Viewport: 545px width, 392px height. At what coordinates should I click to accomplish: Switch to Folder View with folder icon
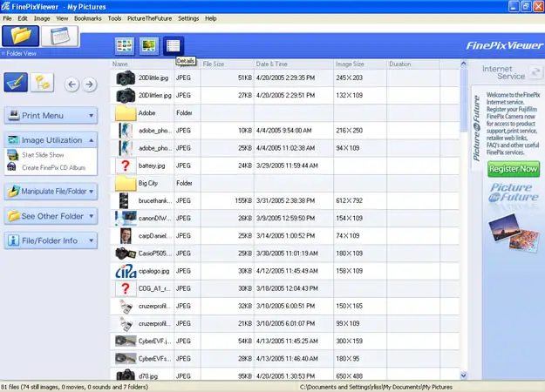[20, 36]
